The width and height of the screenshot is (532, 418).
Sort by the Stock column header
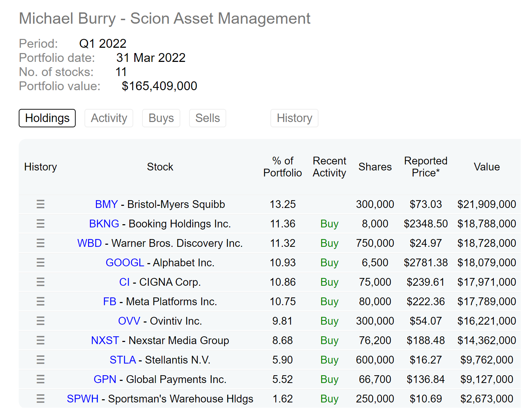(160, 167)
